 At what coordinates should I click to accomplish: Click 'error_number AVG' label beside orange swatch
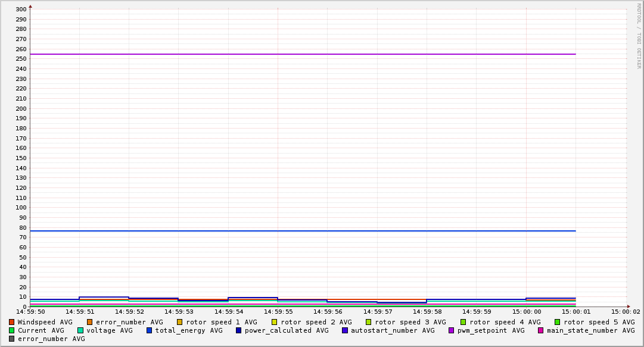pos(129,323)
